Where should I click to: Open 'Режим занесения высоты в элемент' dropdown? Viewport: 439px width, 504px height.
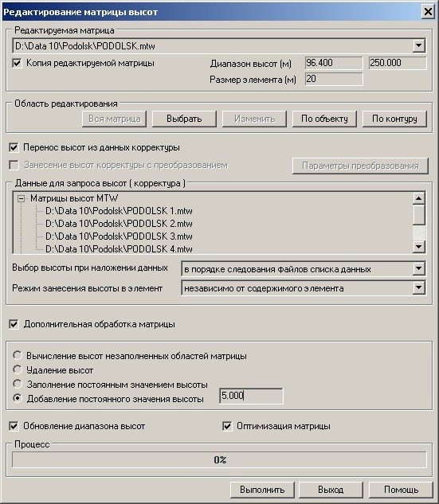[418, 287]
